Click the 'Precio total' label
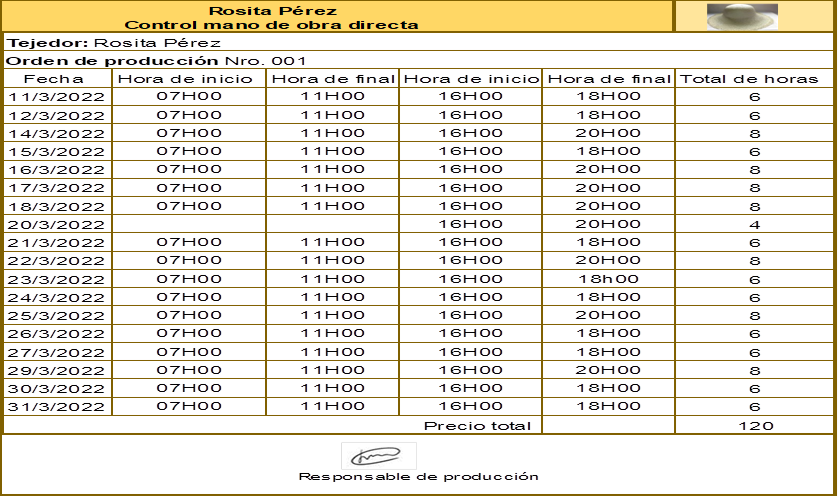The image size is (838, 497). point(476,425)
